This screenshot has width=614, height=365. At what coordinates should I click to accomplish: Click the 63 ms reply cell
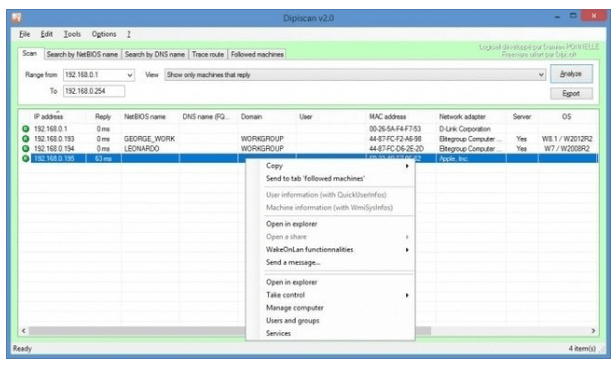tap(103, 159)
